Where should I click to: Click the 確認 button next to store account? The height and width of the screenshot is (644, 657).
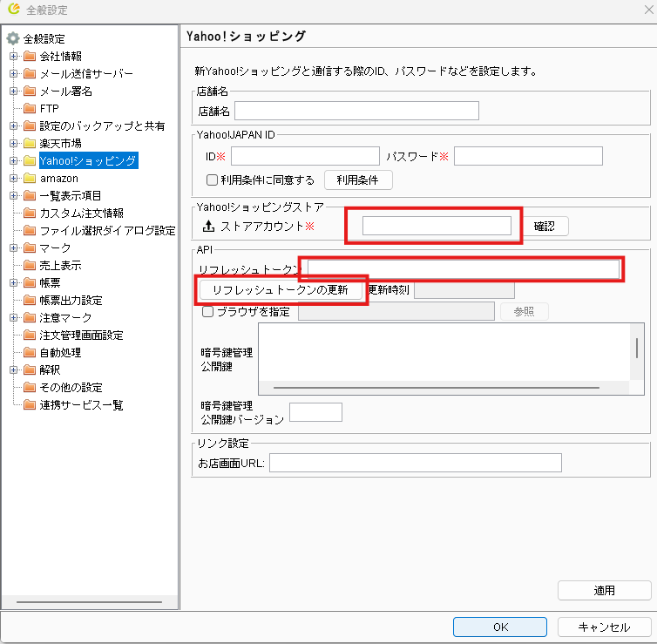545,227
